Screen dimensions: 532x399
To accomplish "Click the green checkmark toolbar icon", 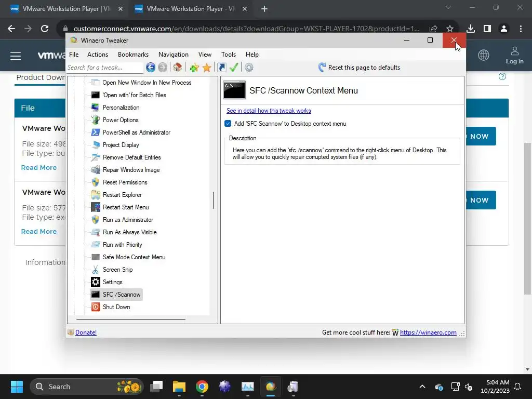I will tap(234, 67).
